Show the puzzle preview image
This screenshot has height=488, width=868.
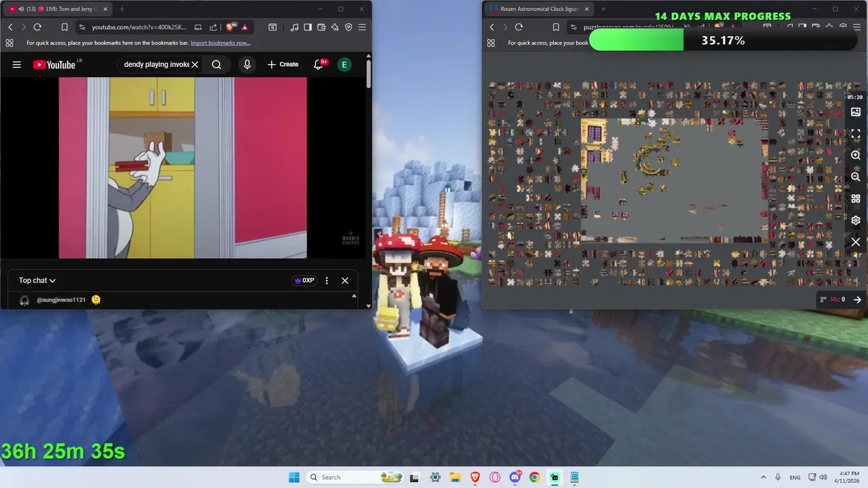[x=856, y=112]
